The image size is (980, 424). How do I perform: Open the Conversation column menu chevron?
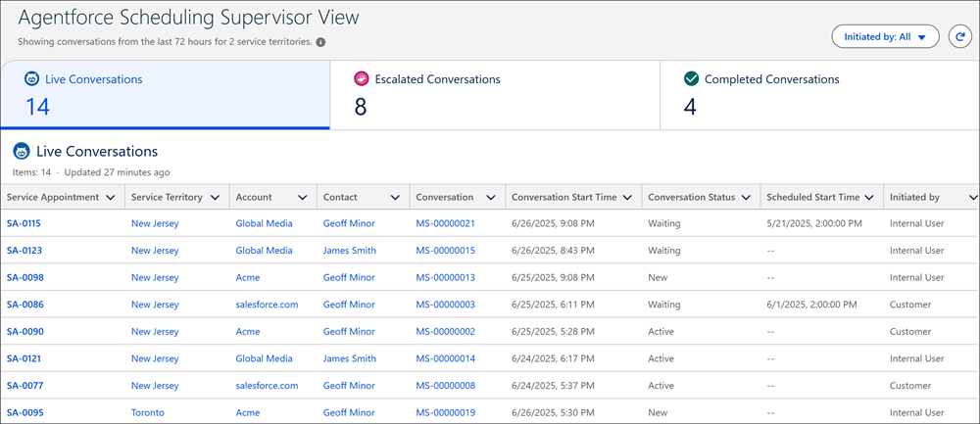[491, 198]
